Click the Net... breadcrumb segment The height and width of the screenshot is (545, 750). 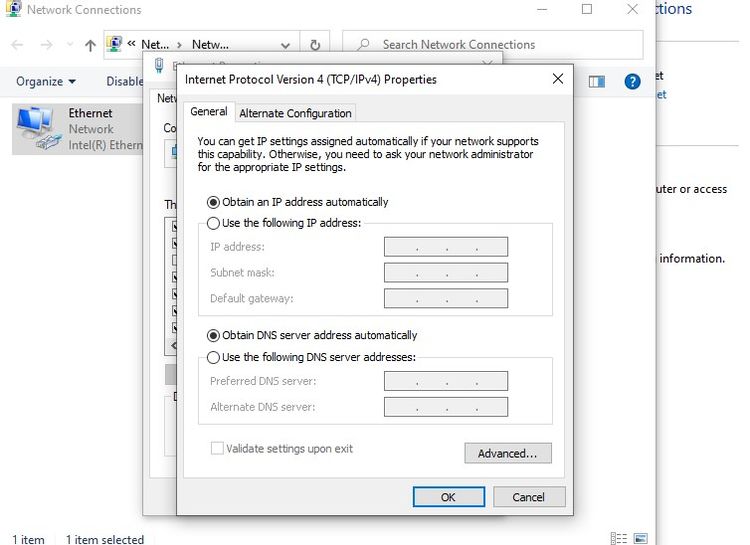click(x=155, y=44)
